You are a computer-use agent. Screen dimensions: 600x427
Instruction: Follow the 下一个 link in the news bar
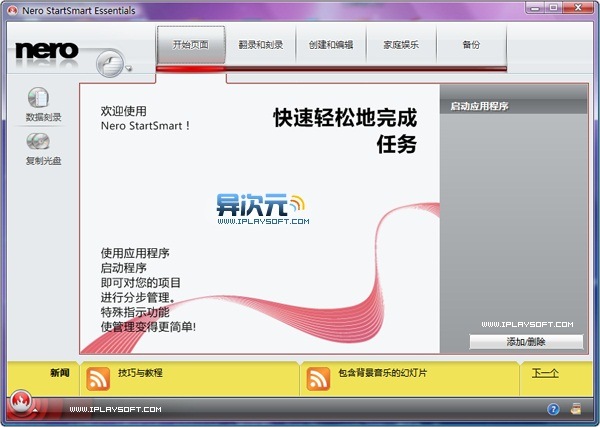point(545,373)
